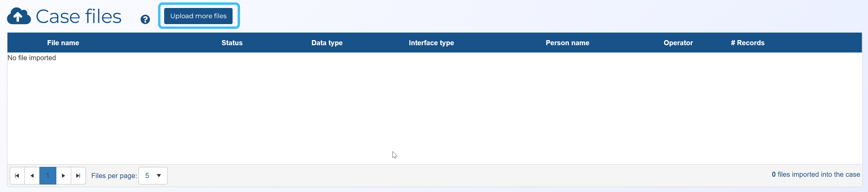The height and width of the screenshot is (192, 868).
Task: Click the Status column header
Action: (x=232, y=43)
